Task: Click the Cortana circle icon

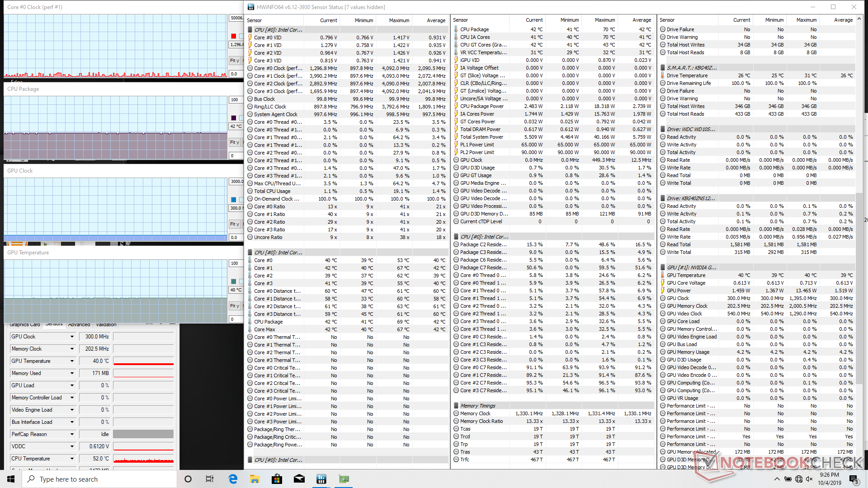Action: pos(188,479)
